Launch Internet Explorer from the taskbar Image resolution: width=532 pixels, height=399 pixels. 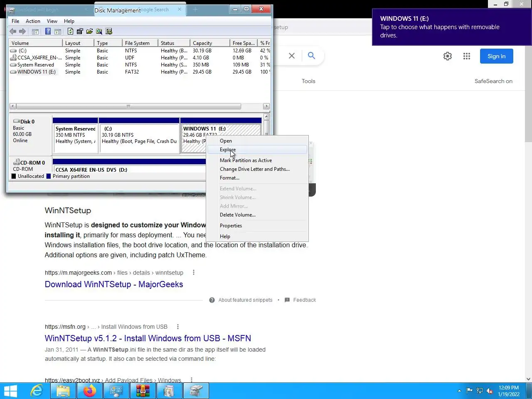click(37, 391)
